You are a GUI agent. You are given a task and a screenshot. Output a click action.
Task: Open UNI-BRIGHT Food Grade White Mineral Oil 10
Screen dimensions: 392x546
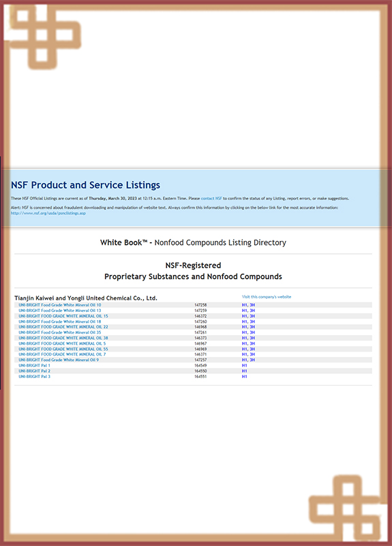pyautogui.click(x=60, y=305)
